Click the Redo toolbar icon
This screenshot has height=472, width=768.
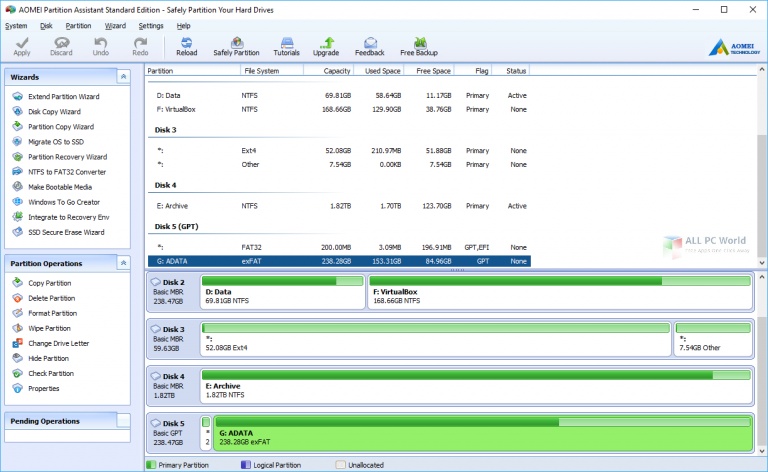(140, 47)
